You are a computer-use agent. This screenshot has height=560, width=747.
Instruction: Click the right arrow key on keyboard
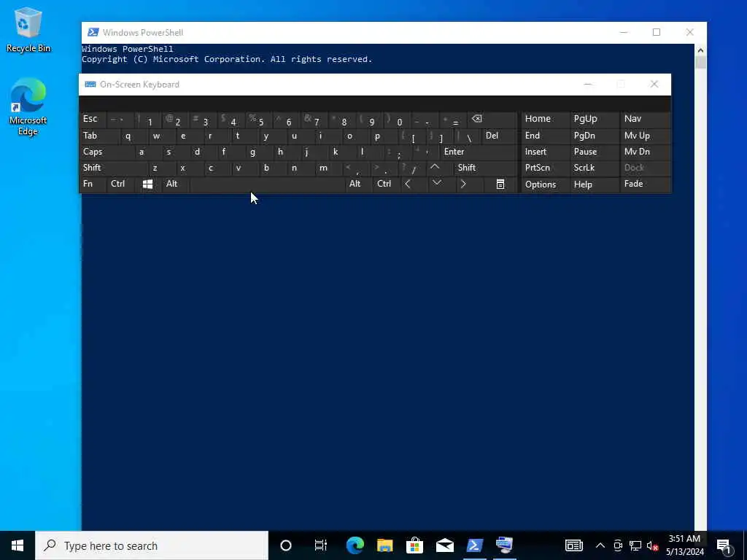463,184
